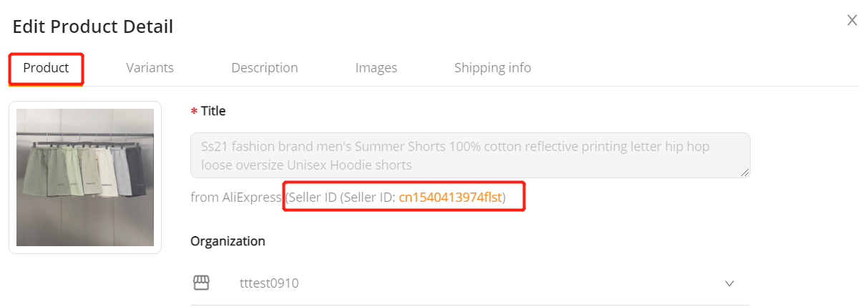Switch to the Variants tab
The height and width of the screenshot is (307, 868).
[x=150, y=68]
